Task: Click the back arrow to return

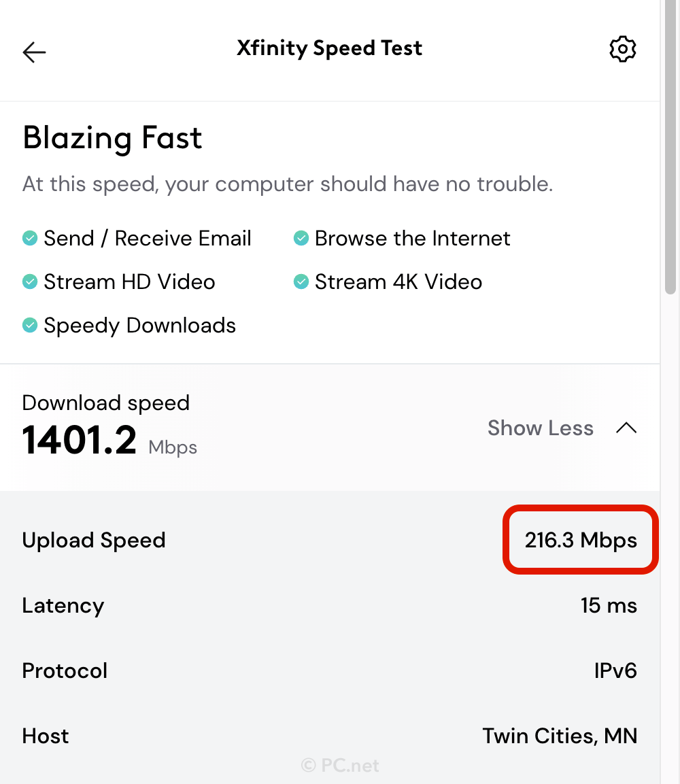Action: point(34,52)
